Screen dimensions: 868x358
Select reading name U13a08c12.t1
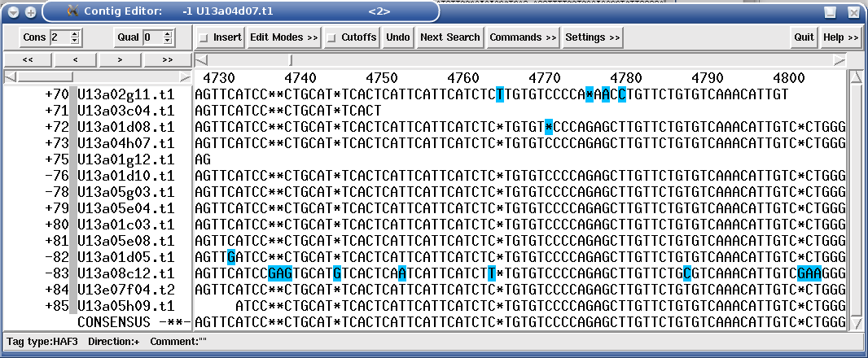(x=125, y=273)
